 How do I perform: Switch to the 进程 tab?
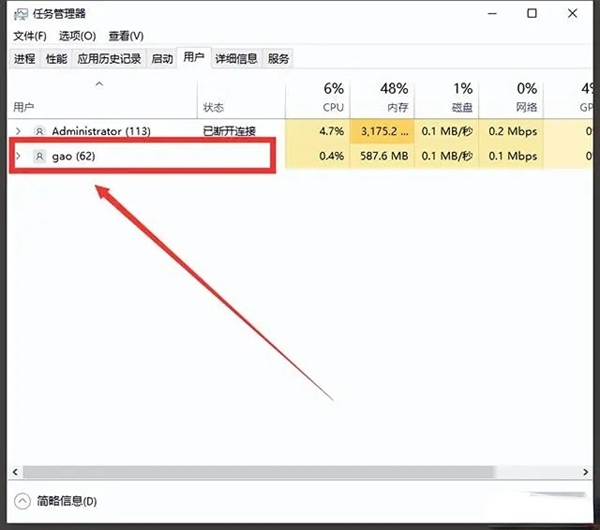[24, 59]
